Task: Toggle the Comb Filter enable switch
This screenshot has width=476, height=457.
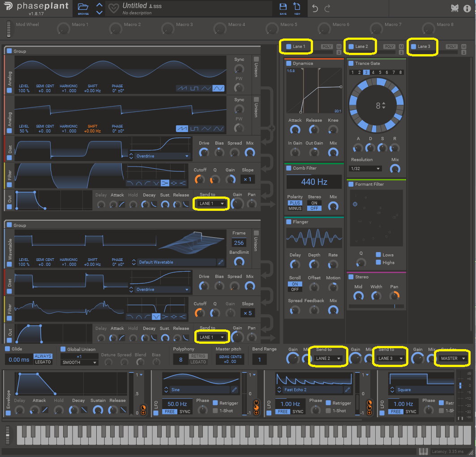Action: click(289, 168)
